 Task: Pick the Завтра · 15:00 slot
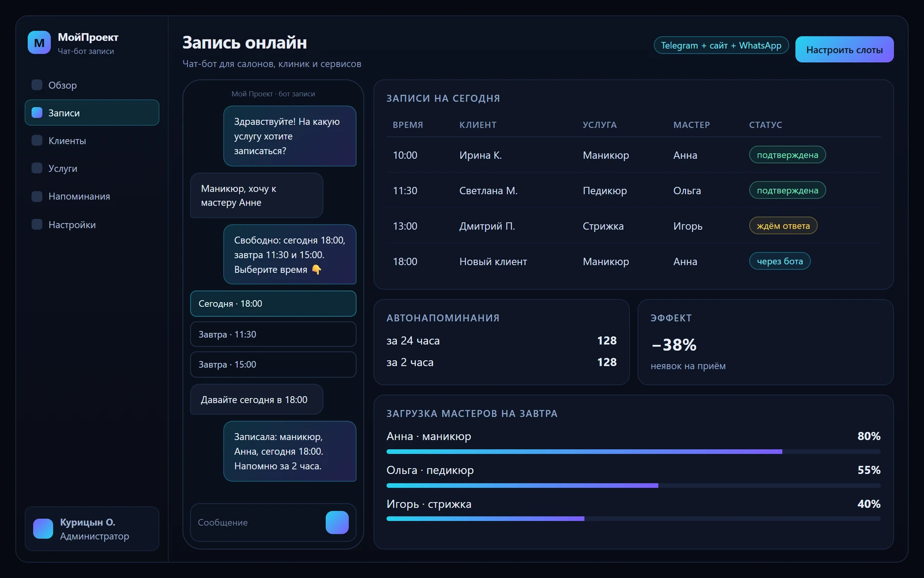tap(273, 364)
